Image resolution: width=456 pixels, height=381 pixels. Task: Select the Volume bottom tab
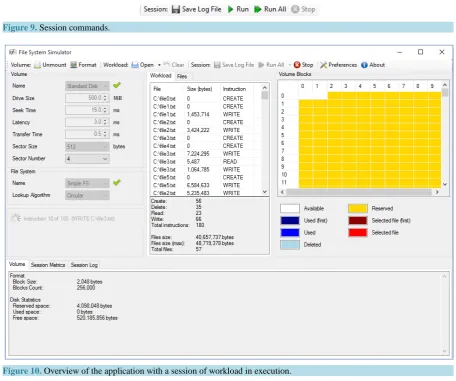coord(17,264)
